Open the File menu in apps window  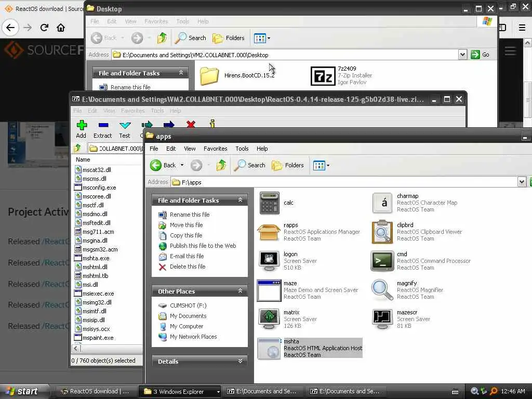[x=154, y=149]
